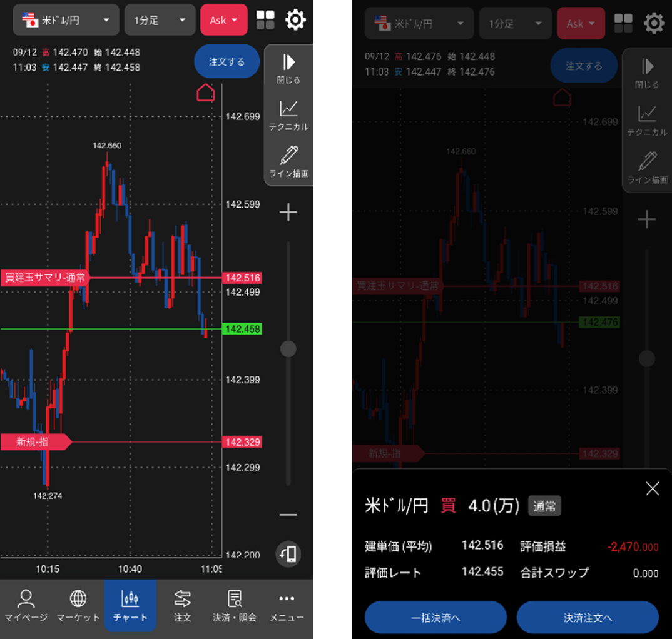The width and height of the screenshot is (672, 639).
Task: Click the 142.660 high price label on left chart
Action: click(107, 146)
